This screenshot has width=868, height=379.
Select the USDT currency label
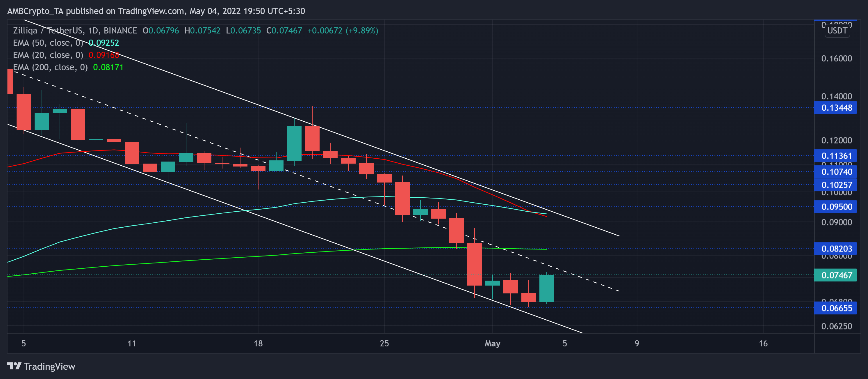tap(837, 31)
